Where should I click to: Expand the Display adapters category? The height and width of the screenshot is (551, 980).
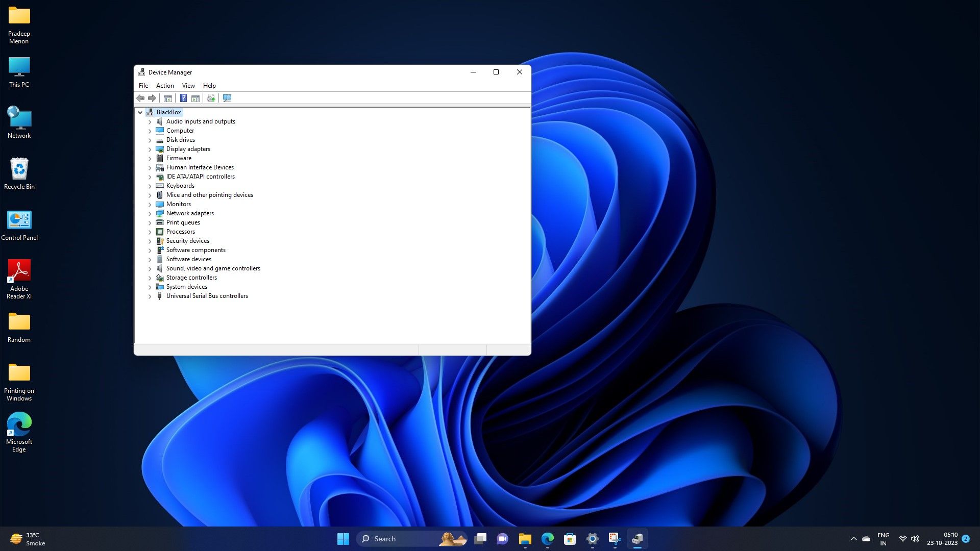pyautogui.click(x=150, y=149)
